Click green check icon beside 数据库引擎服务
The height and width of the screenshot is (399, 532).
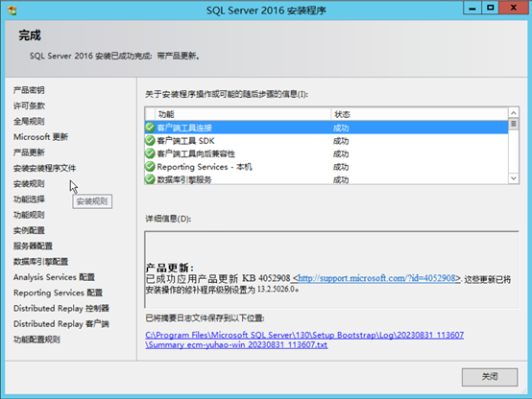pos(150,179)
